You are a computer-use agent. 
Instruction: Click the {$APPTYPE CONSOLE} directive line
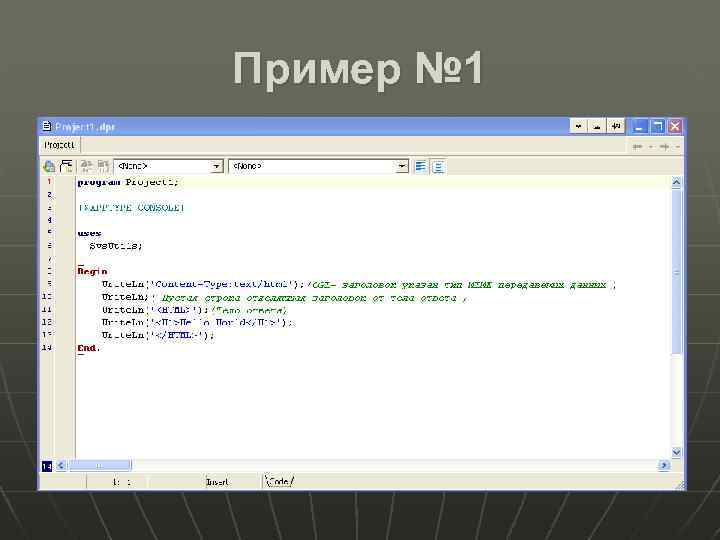[x=131, y=208]
